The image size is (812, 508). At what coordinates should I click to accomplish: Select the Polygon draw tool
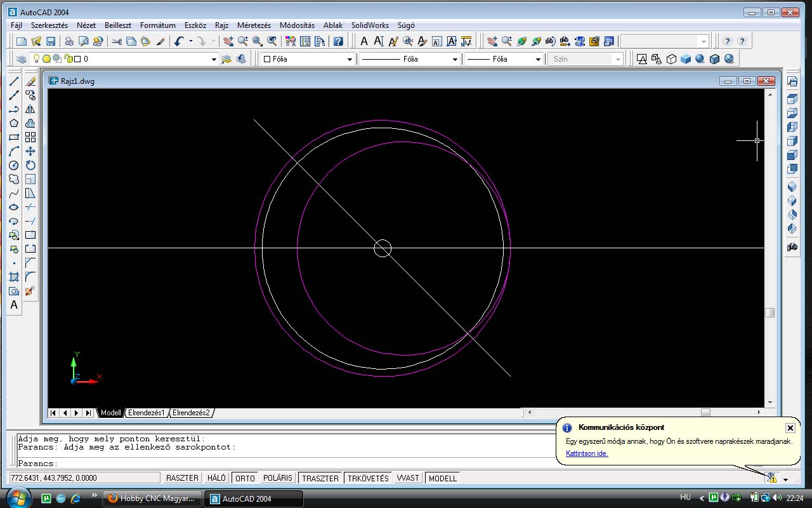pyautogui.click(x=14, y=123)
